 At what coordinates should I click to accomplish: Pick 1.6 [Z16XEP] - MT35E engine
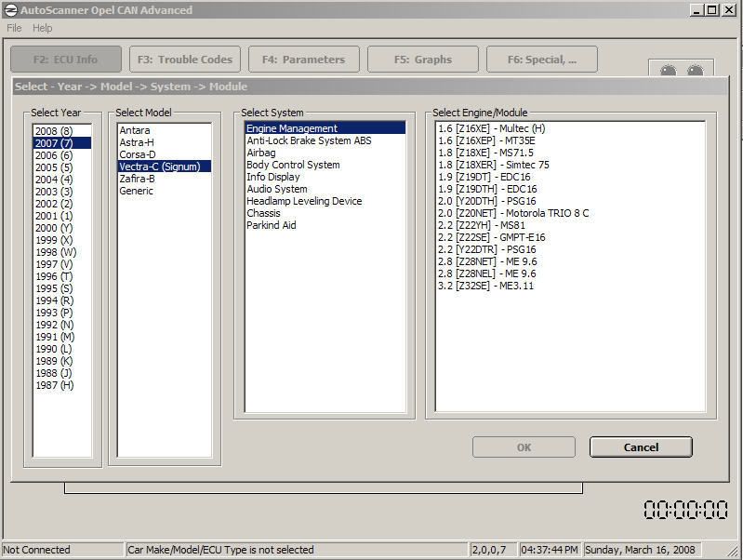(x=570, y=140)
